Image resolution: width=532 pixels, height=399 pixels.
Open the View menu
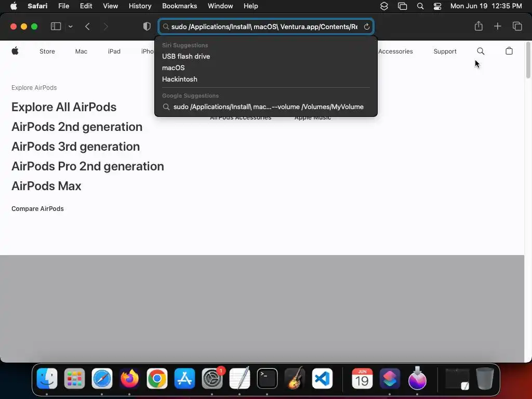110,6
